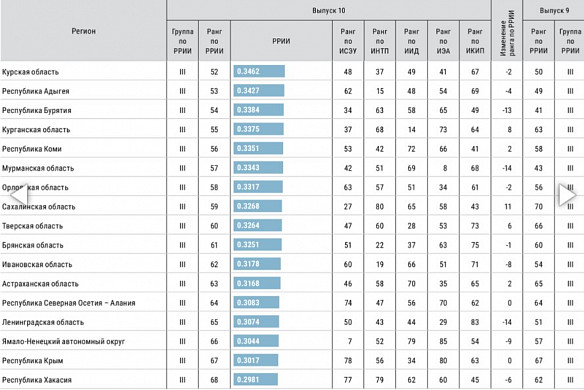Click the 0.3375 index bar
Screen dimensions: 584x390
[258, 129]
